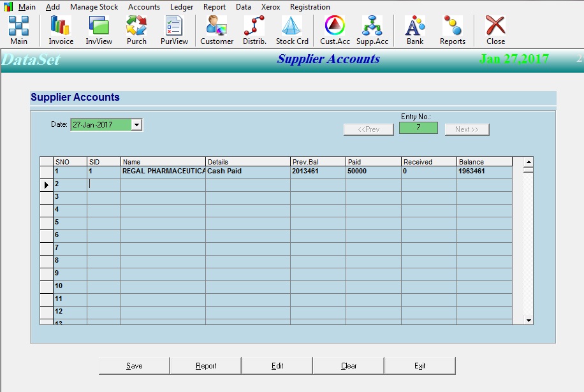Screen dimensions: 584x392
Task: Open the Main toolbar icon
Action: [x=18, y=30]
